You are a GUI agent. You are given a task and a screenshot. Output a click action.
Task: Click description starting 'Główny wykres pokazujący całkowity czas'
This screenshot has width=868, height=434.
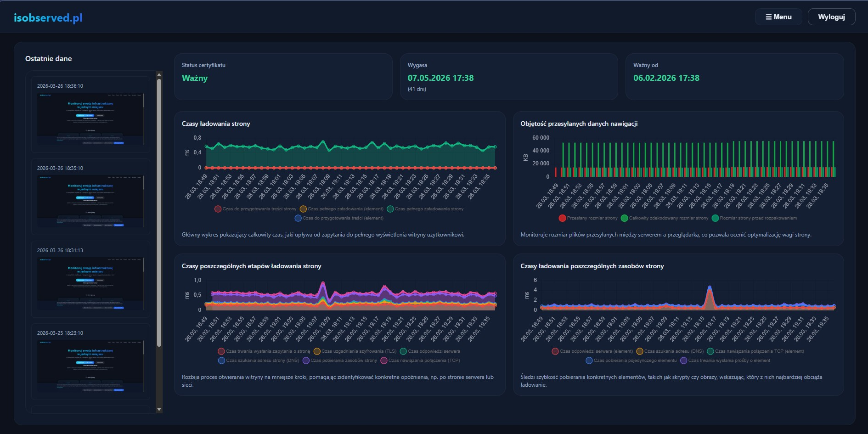coord(323,235)
